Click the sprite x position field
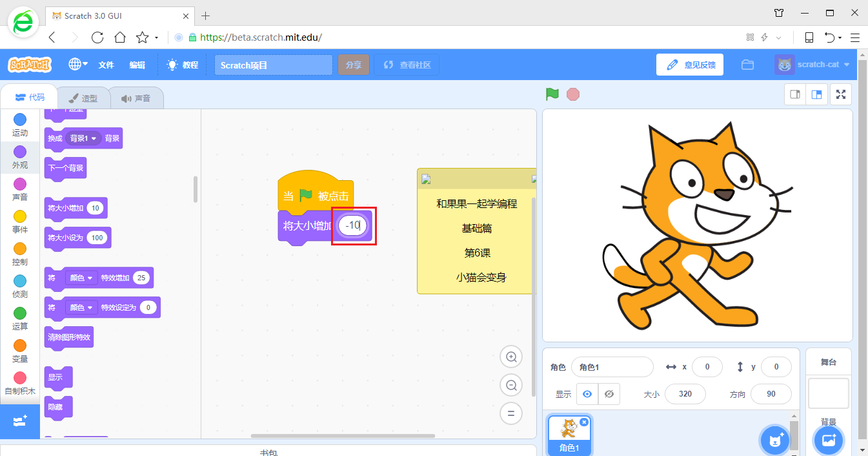868x456 pixels. coord(707,367)
